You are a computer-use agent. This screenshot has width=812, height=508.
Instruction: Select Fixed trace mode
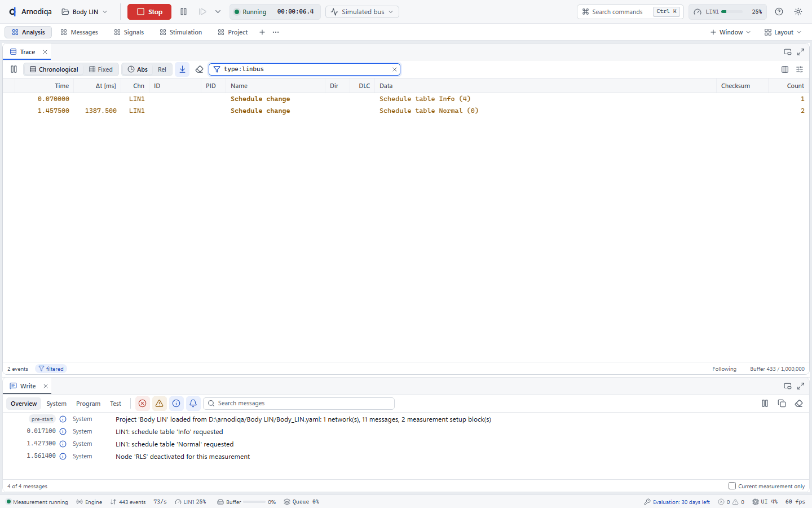pyautogui.click(x=101, y=69)
